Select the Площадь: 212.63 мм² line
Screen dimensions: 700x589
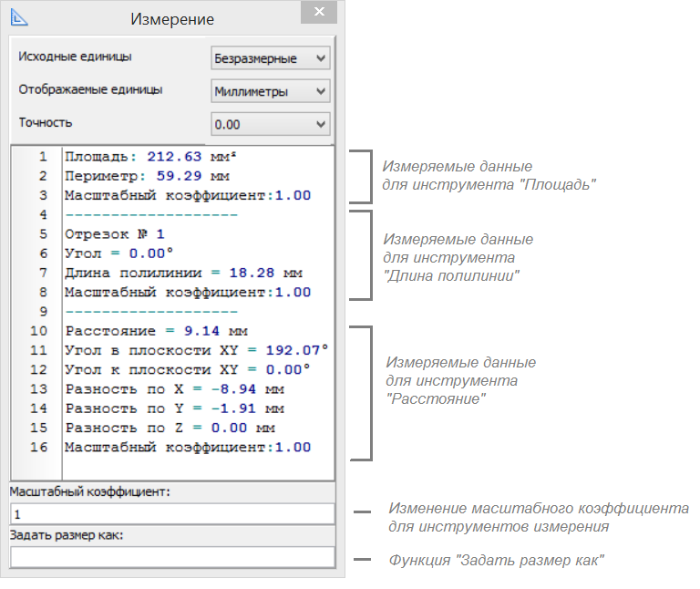click(150, 157)
